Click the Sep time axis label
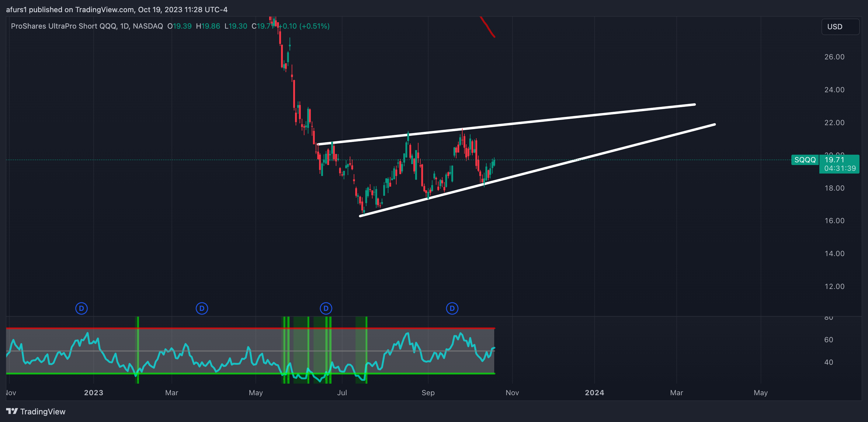This screenshot has height=422, width=868. pos(428,393)
